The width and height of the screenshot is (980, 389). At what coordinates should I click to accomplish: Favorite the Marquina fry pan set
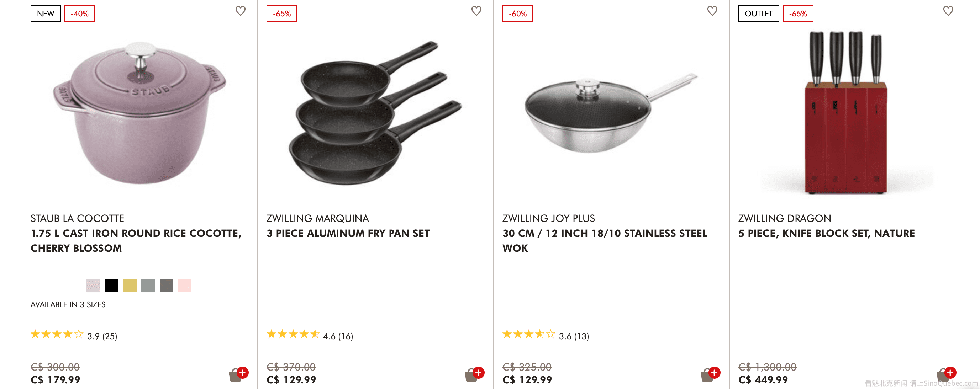(x=476, y=11)
